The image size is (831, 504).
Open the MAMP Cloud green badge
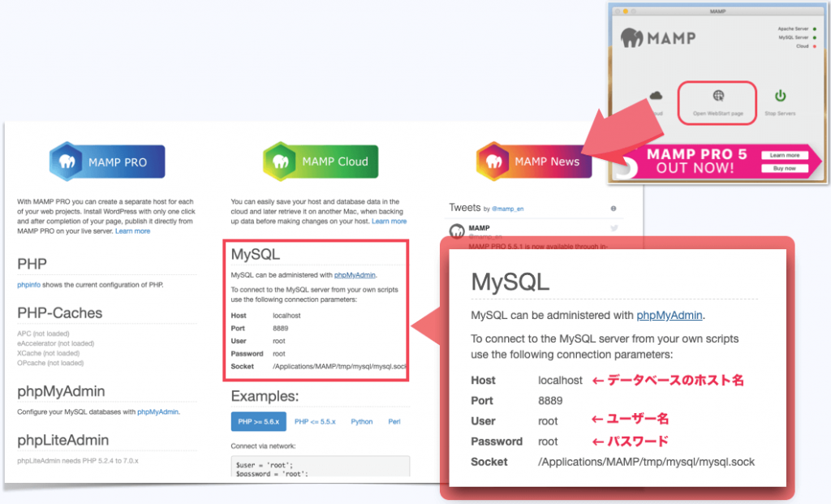coord(321,162)
